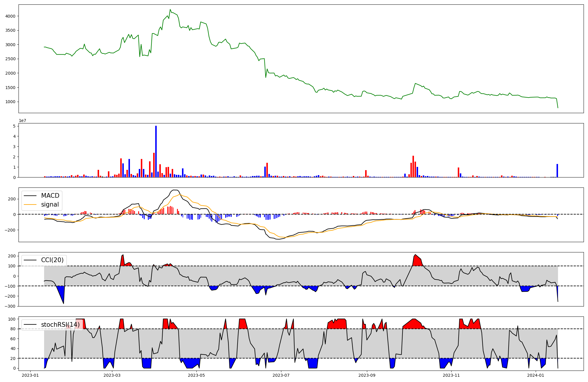This screenshot has height=382, width=588.
Task: Click the last blue volume bar on the right
Action: 557,171
